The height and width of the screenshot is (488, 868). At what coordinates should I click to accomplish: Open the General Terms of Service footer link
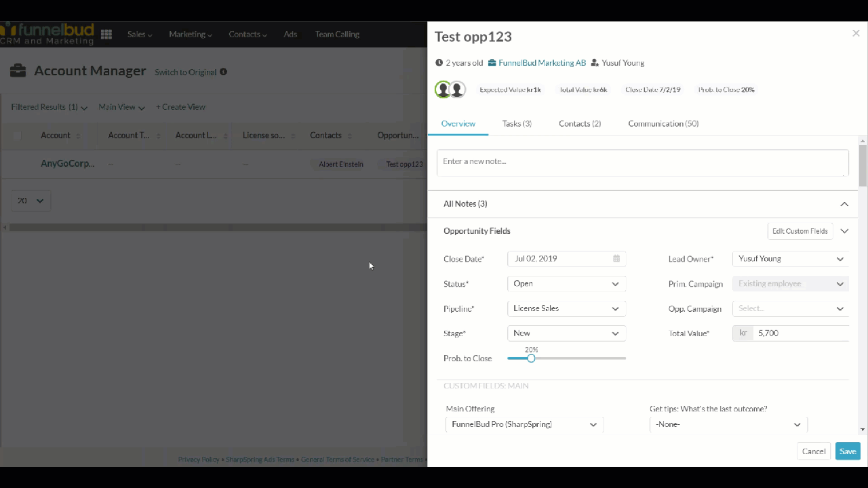tap(338, 460)
